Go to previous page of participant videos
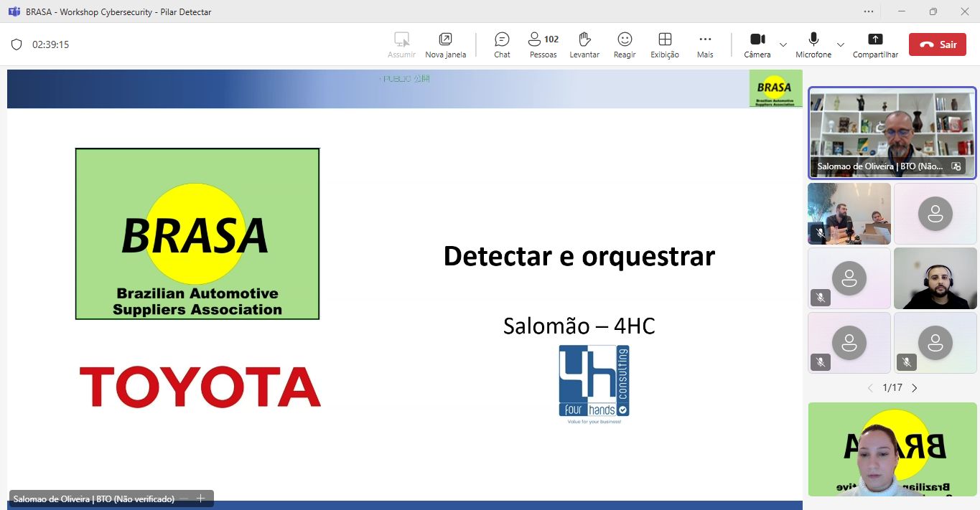This screenshot has width=980, height=510. click(870, 388)
